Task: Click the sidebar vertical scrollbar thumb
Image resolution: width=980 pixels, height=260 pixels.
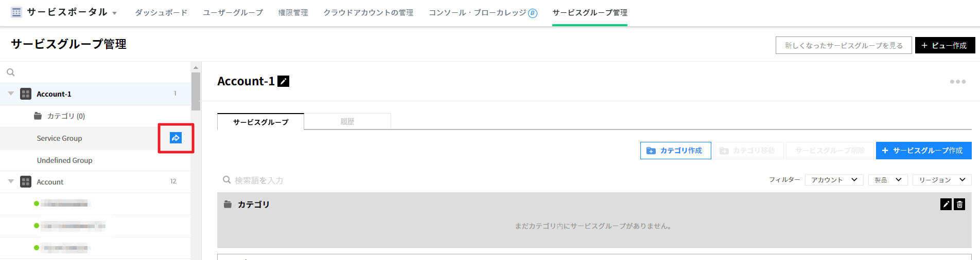Action: pos(196,91)
